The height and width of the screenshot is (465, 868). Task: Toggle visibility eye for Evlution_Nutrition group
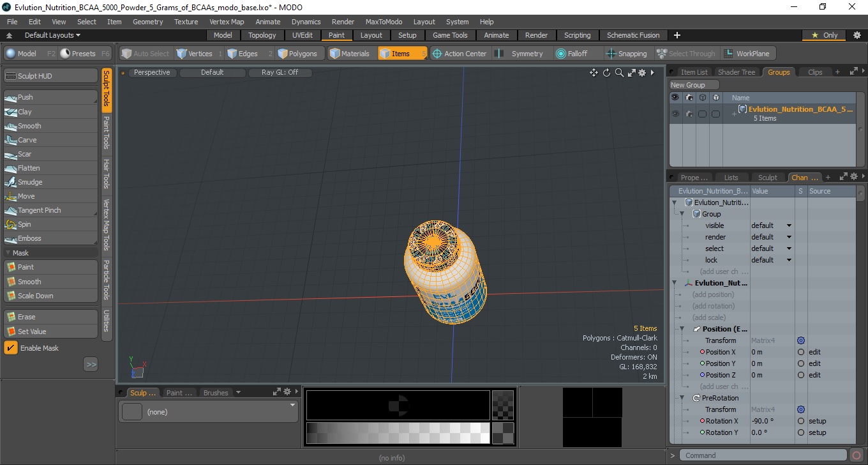675,114
